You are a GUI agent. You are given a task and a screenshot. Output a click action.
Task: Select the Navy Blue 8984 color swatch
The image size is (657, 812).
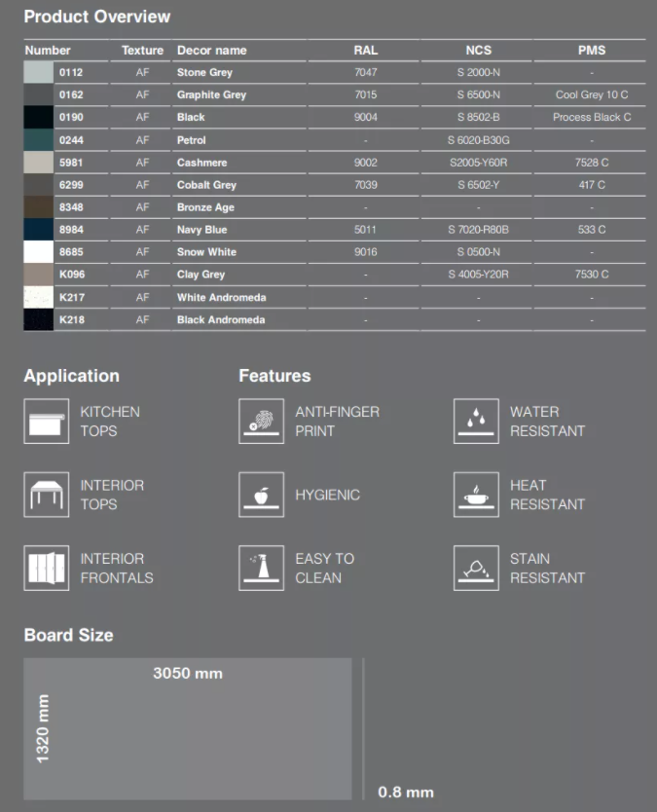(38, 230)
